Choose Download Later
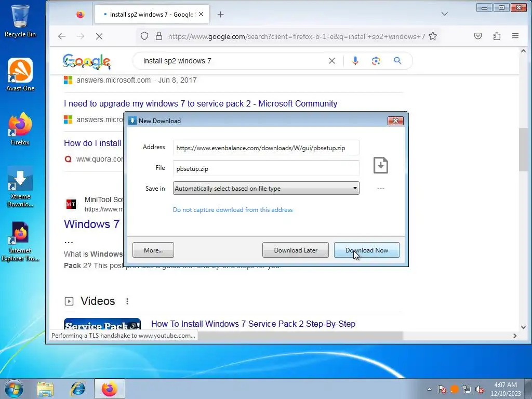The height and width of the screenshot is (399, 532). tap(296, 250)
